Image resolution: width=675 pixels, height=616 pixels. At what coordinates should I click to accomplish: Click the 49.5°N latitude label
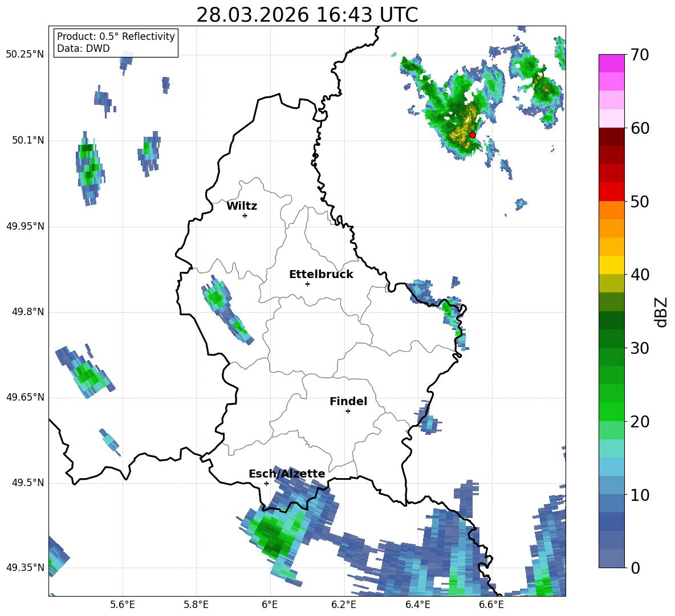pyautogui.click(x=28, y=483)
